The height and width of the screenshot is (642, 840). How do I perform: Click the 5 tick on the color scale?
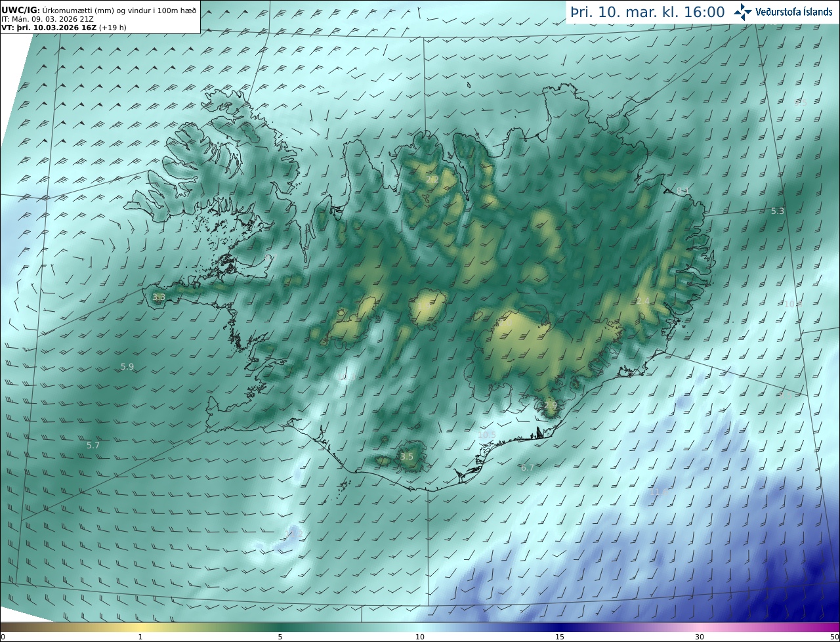[x=280, y=637]
